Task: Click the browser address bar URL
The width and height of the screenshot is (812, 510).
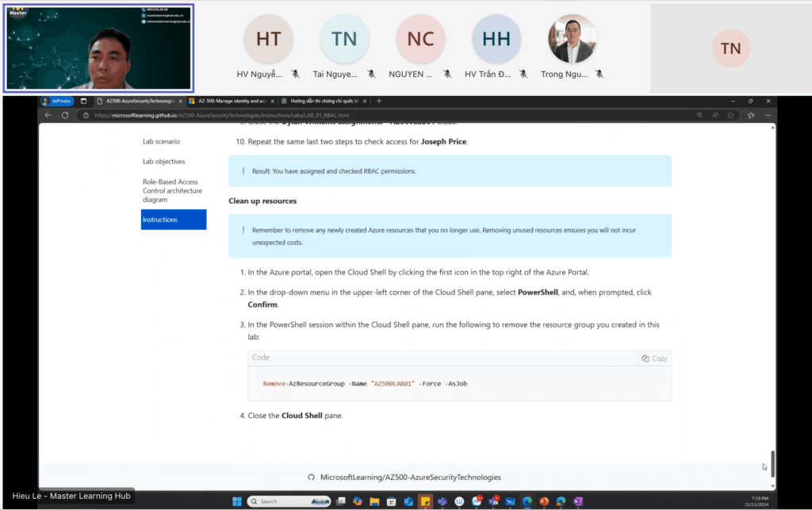Action: point(222,116)
